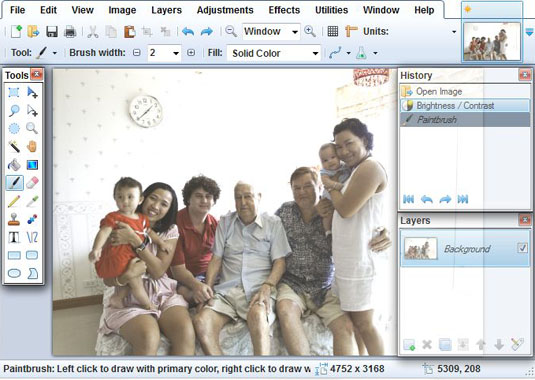
Task: Zoom out with the minus magnifier
Action: point(231,31)
